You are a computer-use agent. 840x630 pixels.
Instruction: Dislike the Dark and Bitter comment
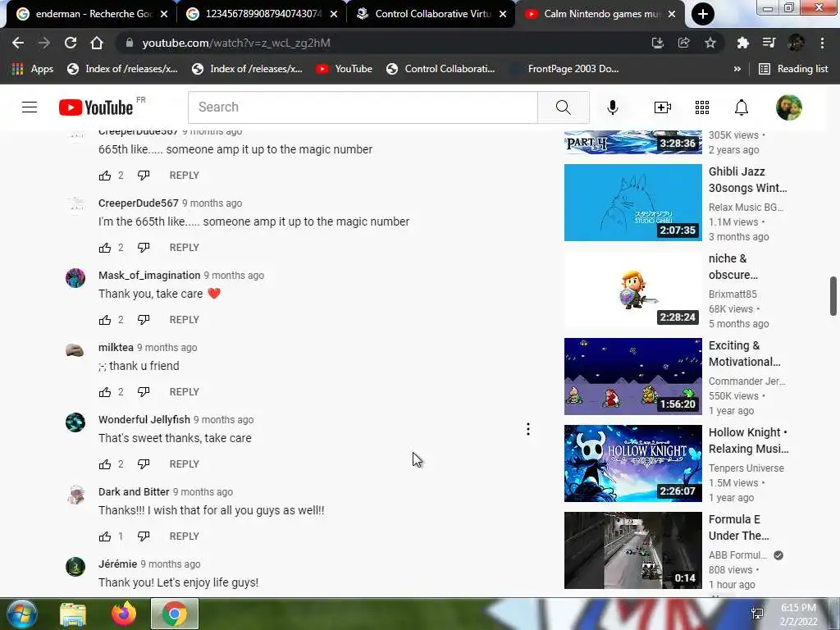click(144, 536)
